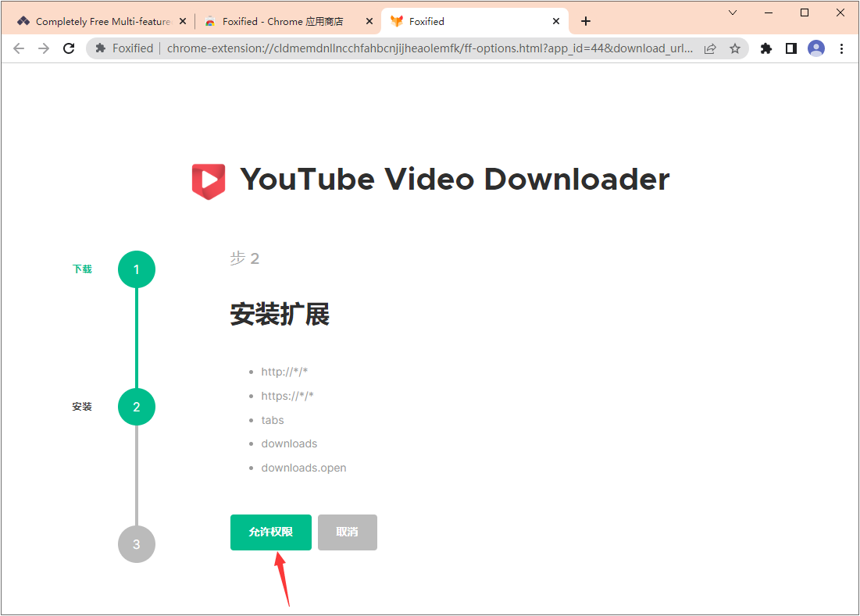Click the 允许权限 button
The width and height of the screenshot is (860, 616).
[271, 532]
